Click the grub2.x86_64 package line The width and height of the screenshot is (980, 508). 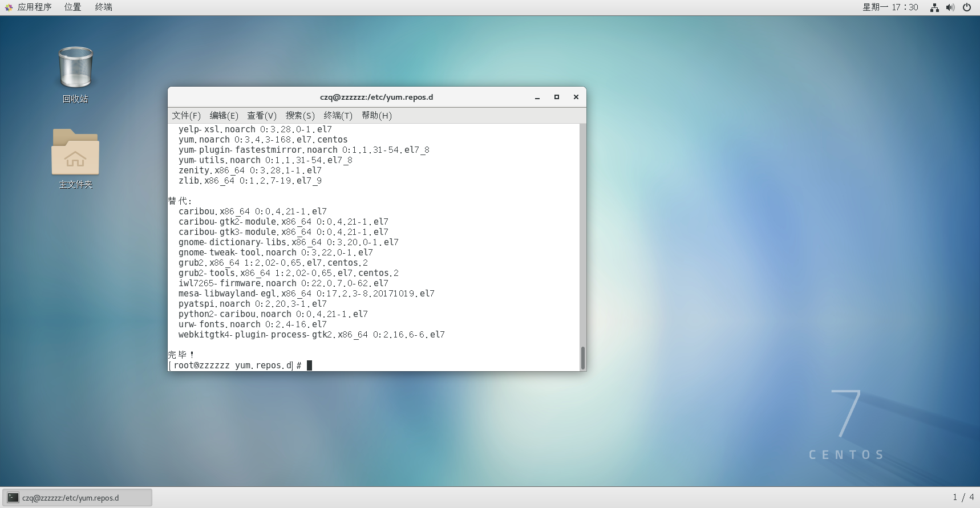pyautogui.click(x=273, y=263)
